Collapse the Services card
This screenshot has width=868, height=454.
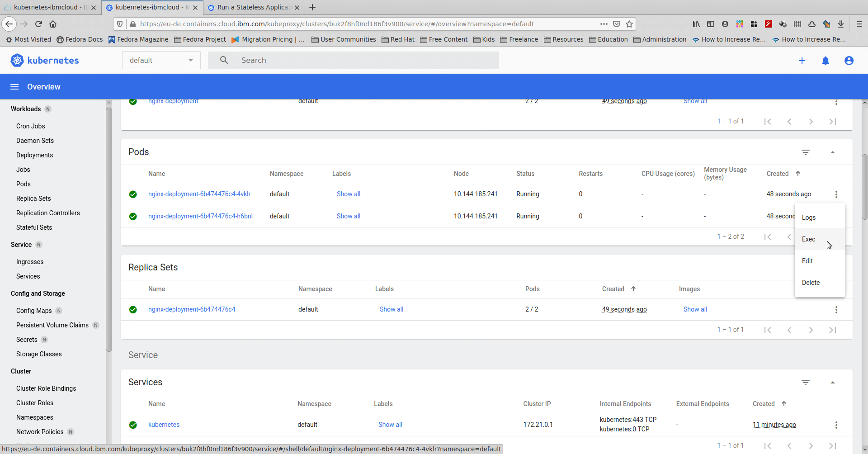[x=833, y=383]
